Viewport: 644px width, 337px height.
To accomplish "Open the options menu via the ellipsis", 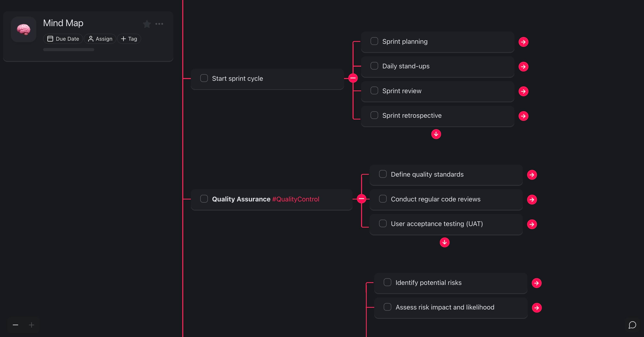I will pyautogui.click(x=159, y=24).
